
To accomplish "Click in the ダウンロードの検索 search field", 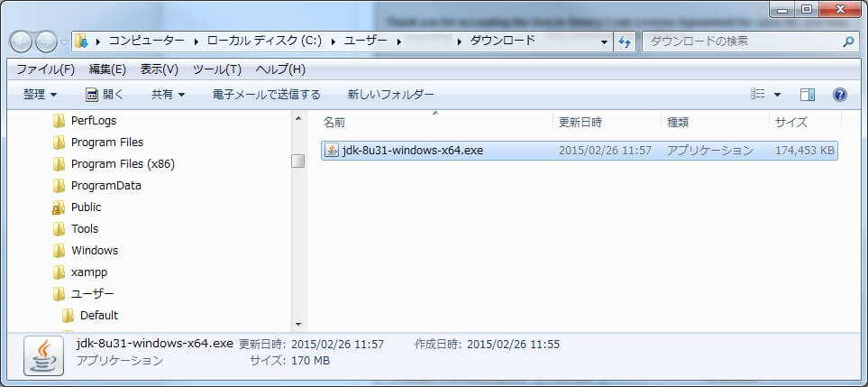I will coord(739,41).
